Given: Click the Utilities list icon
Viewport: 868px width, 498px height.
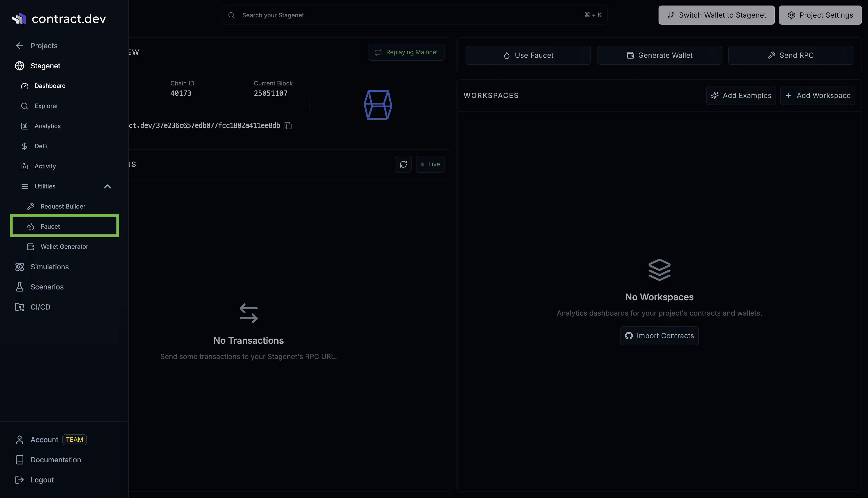Looking at the screenshot, I should [25, 186].
